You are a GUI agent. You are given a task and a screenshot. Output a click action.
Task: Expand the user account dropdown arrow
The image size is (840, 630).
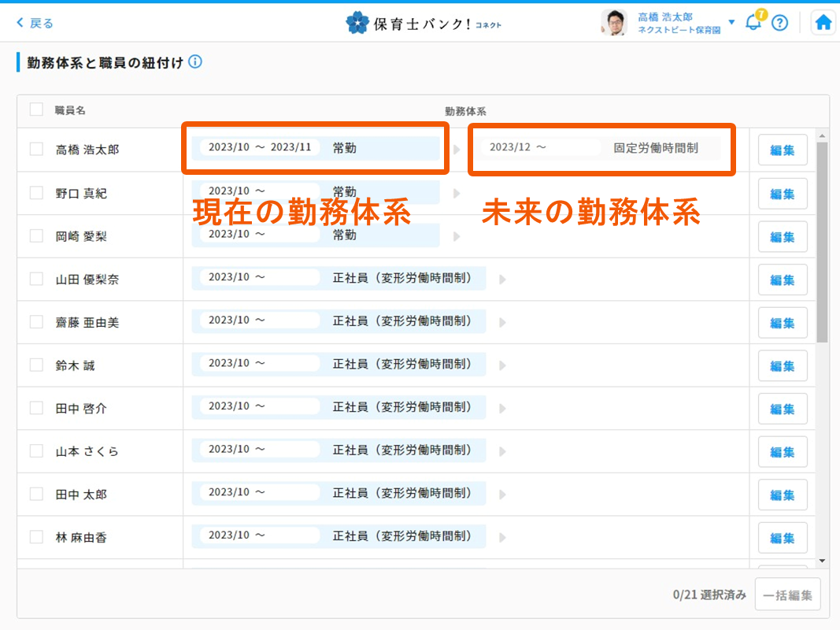[731, 23]
